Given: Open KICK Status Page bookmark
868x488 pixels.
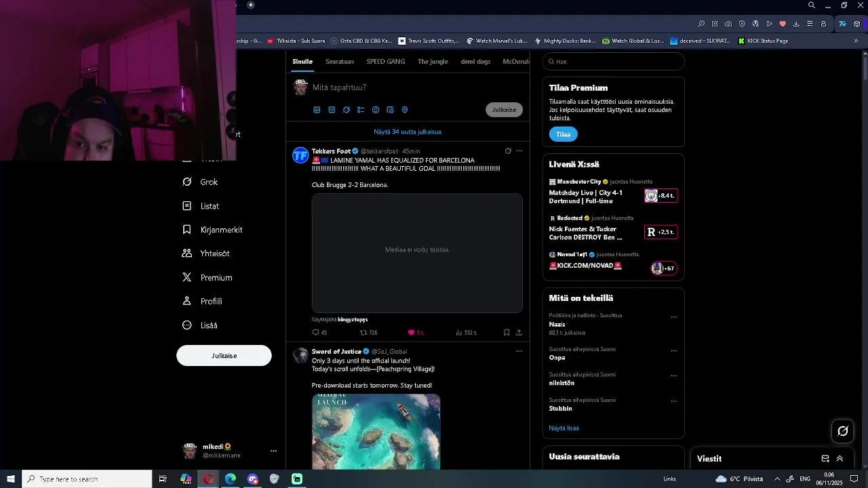Looking at the screenshot, I should click(763, 41).
